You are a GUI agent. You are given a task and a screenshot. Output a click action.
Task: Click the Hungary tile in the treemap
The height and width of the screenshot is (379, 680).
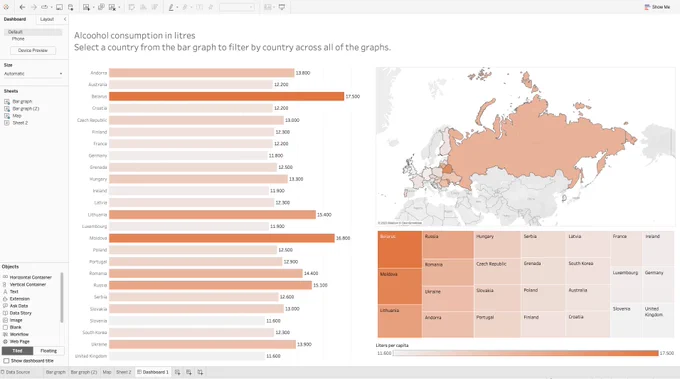[497, 245]
